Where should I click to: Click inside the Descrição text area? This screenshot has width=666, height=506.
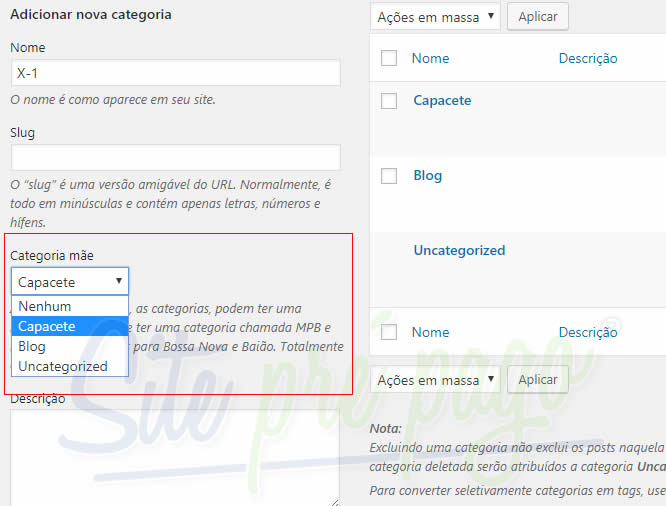pyautogui.click(x=175, y=457)
